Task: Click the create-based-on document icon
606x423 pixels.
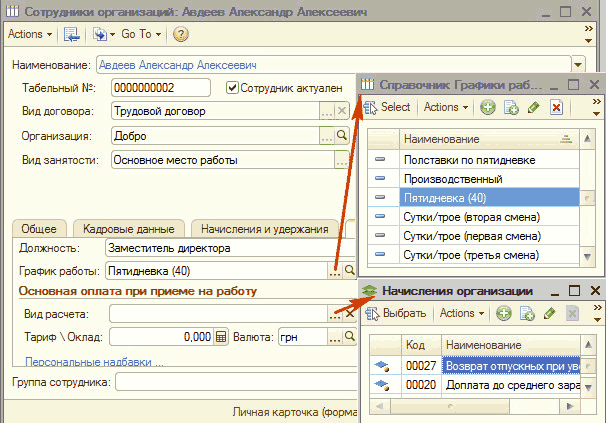Action: tap(100, 34)
